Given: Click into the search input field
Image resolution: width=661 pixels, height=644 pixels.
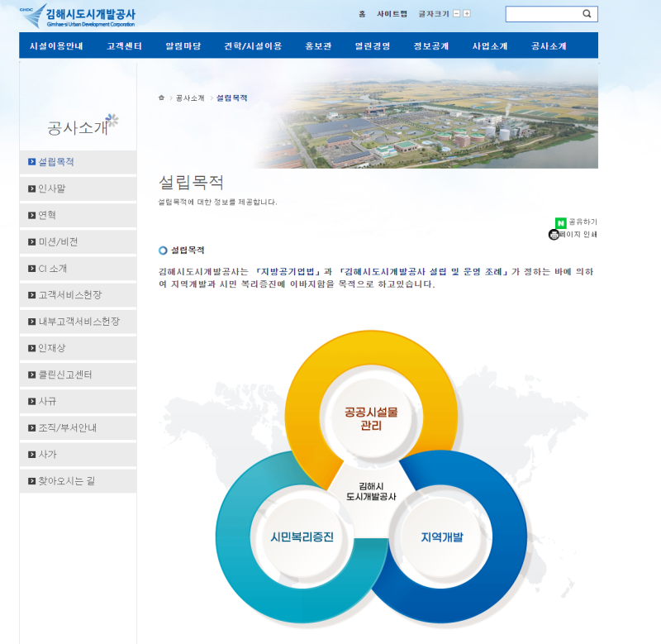Looking at the screenshot, I should 541,14.
